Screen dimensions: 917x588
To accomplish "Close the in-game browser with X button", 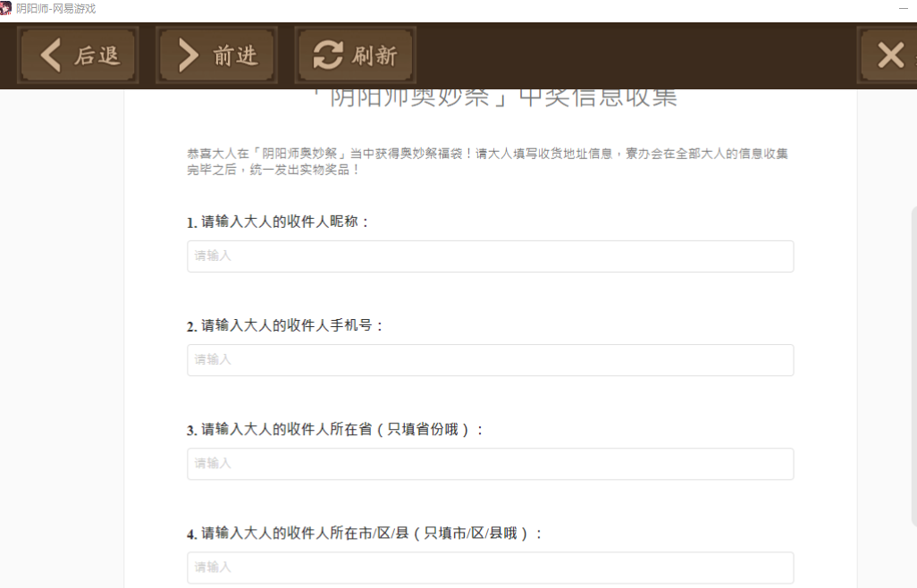I will pos(889,55).
